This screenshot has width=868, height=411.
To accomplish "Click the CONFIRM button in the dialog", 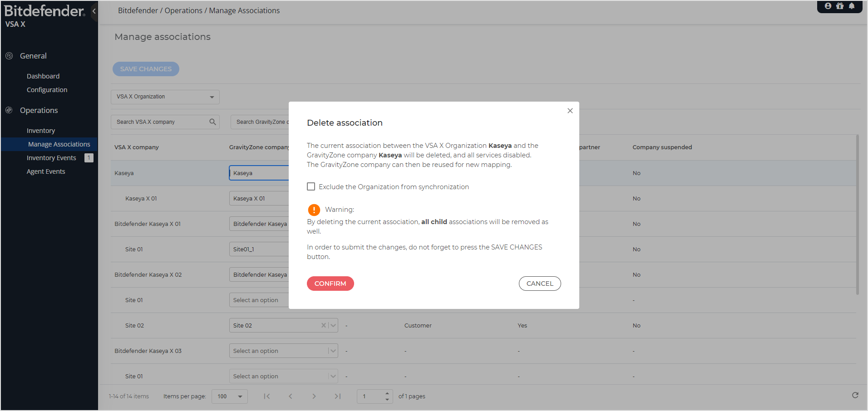I will tap(330, 283).
